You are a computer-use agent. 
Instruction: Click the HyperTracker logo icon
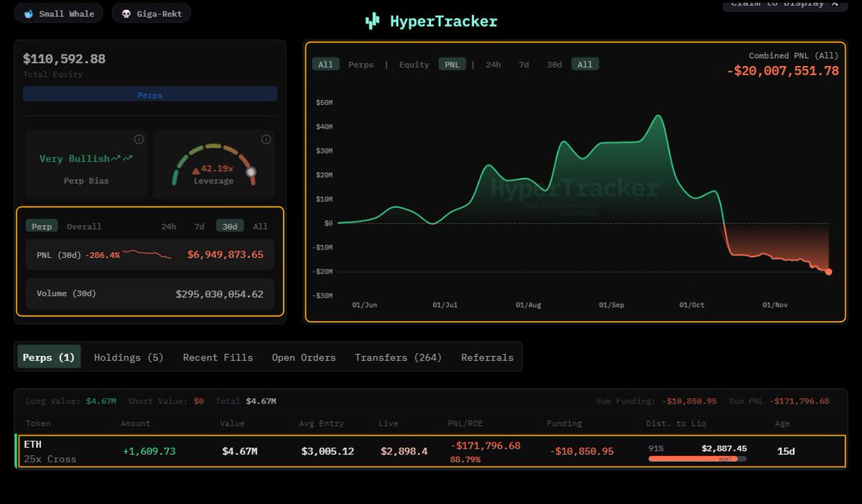(372, 22)
